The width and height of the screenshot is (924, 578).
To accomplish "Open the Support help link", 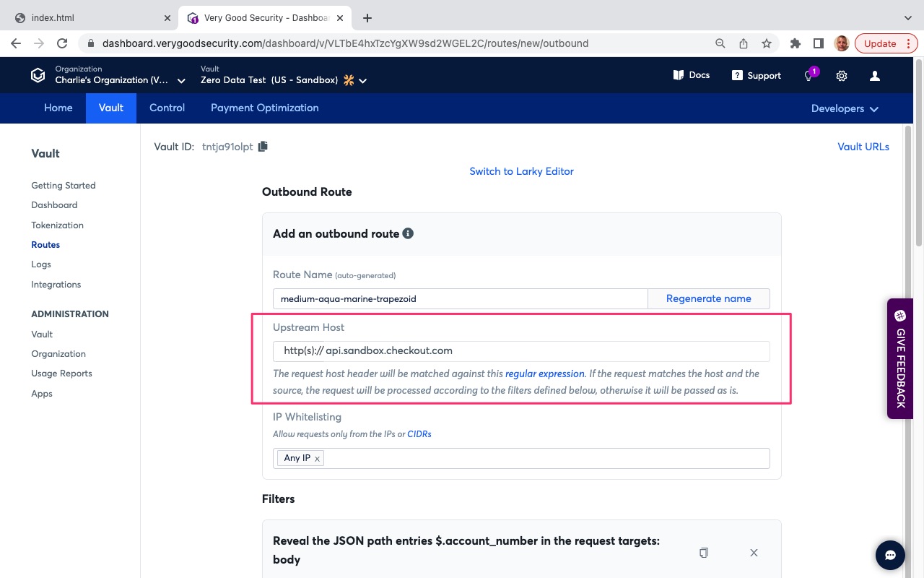I will pos(756,75).
